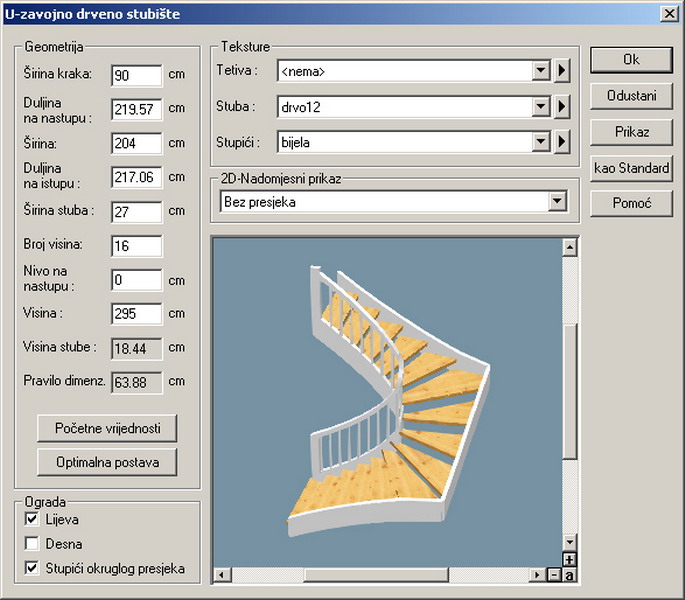The height and width of the screenshot is (600, 685).
Task: Click the preview horizontal scrollbar left arrow
Action: click(222, 575)
